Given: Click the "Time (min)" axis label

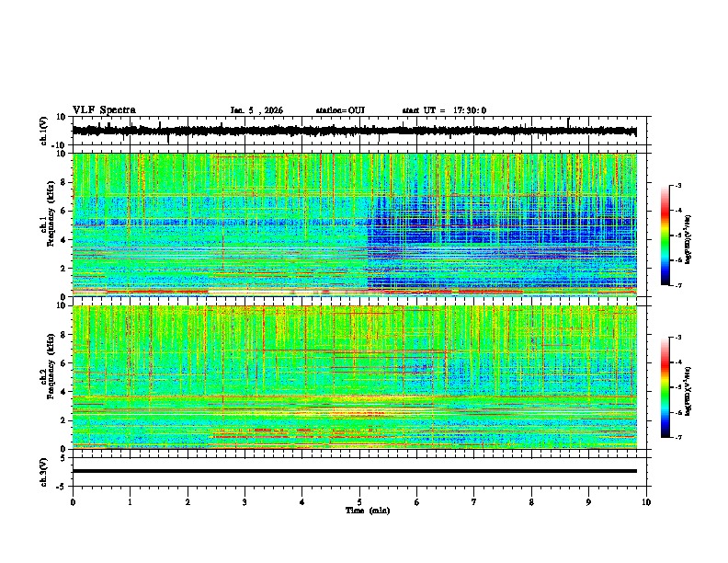Looking at the screenshot, I should [368, 511].
